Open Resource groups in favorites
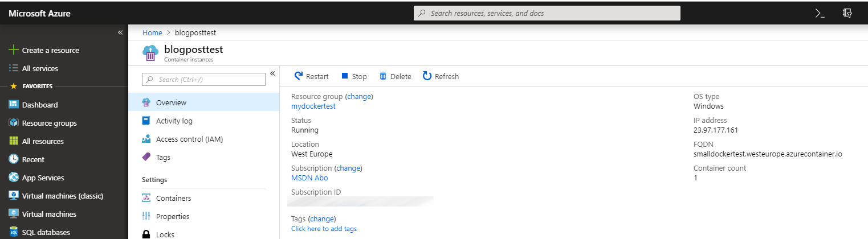Image resolution: width=868 pixels, height=239 pixels. click(50, 123)
